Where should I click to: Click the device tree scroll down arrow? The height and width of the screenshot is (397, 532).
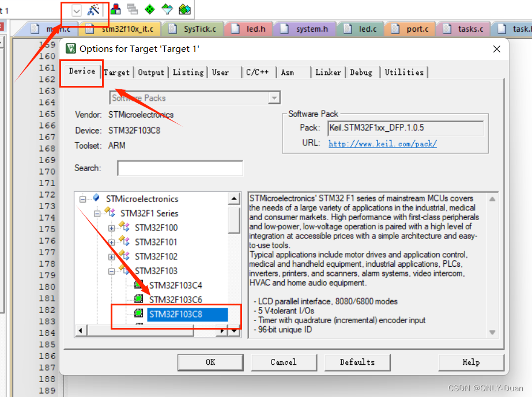[234, 331]
